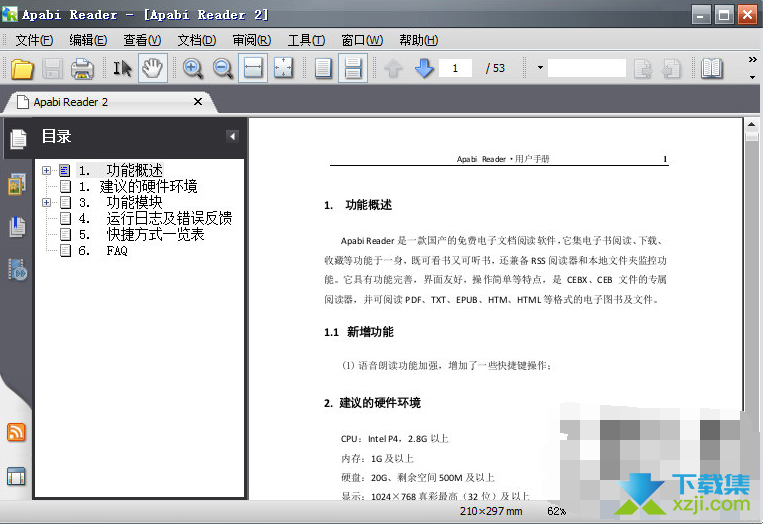Viewport: 763px width, 524px height.
Task: Switch to continuous page layout
Action: coord(353,68)
